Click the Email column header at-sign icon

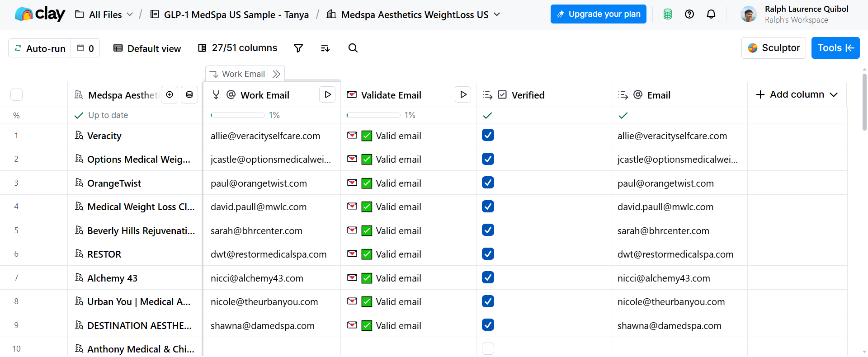(x=638, y=94)
